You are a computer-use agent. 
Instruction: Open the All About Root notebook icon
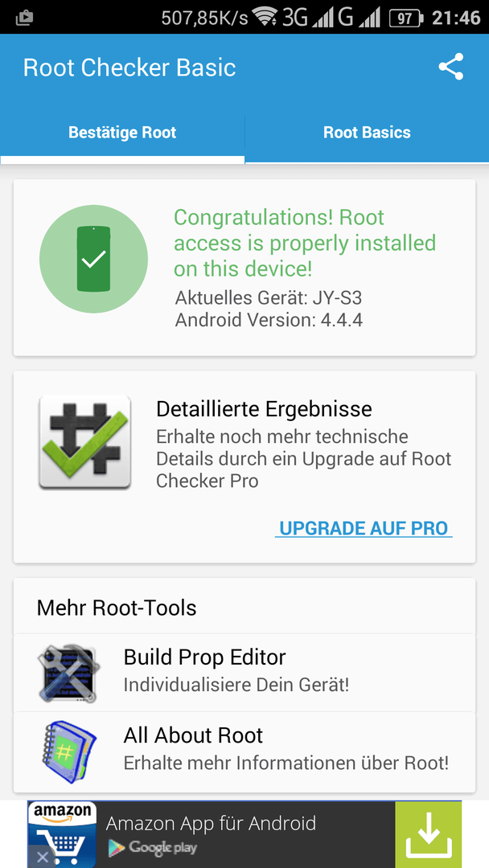tap(69, 751)
